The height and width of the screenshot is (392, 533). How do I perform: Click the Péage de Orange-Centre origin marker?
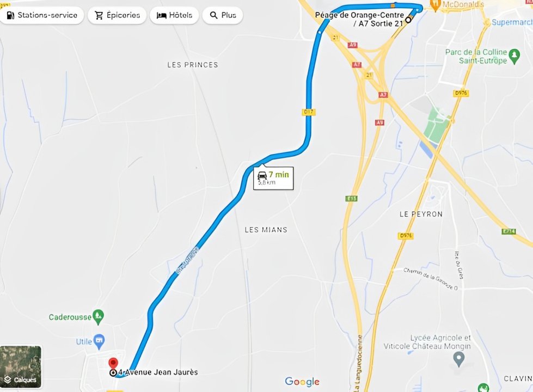click(x=408, y=20)
